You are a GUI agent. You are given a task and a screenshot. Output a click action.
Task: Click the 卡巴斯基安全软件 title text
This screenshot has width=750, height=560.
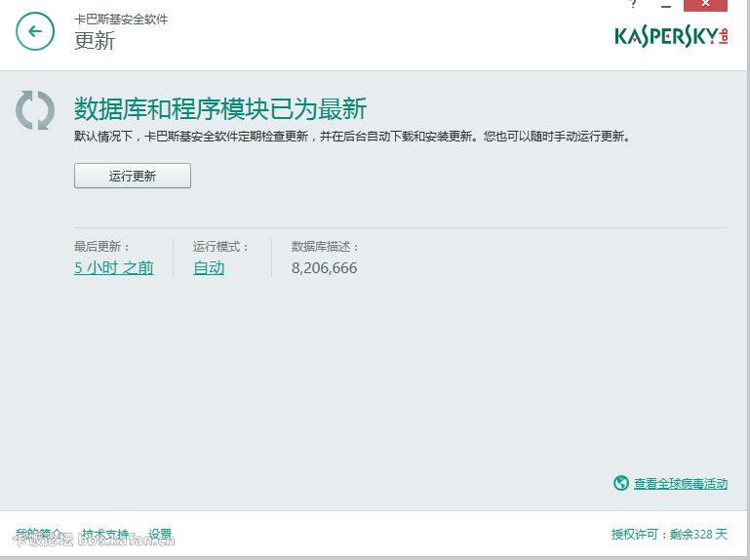[x=121, y=20]
